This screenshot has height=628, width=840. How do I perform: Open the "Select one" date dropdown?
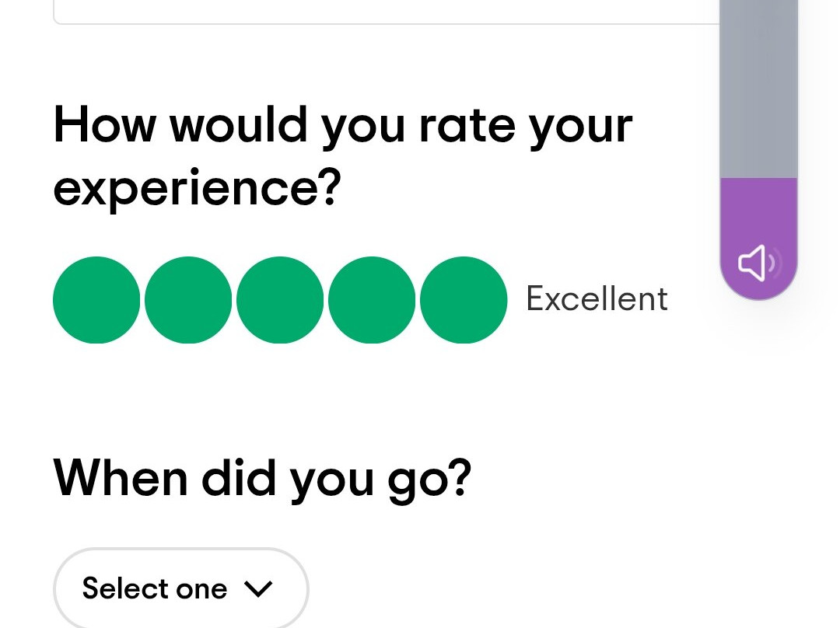(181, 588)
